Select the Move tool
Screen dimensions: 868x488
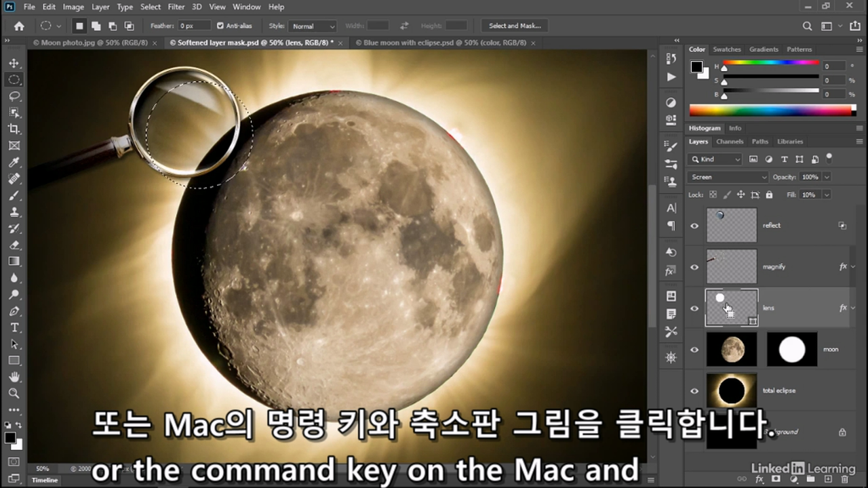(x=14, y=63)
